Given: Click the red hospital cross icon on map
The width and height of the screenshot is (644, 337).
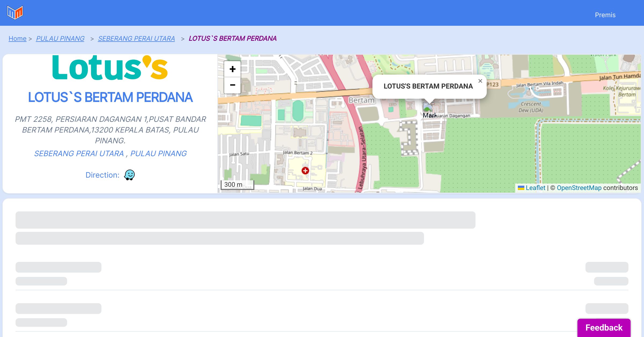Looking at the screenshot, I should (x=305, y=171).
